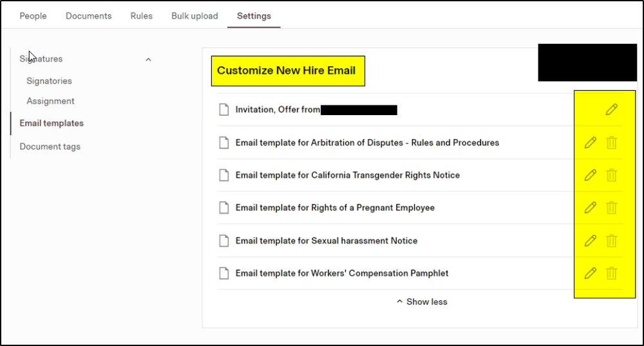Open the Documents tab
This screenshot has height=346, width=644.
pos(88,16)
